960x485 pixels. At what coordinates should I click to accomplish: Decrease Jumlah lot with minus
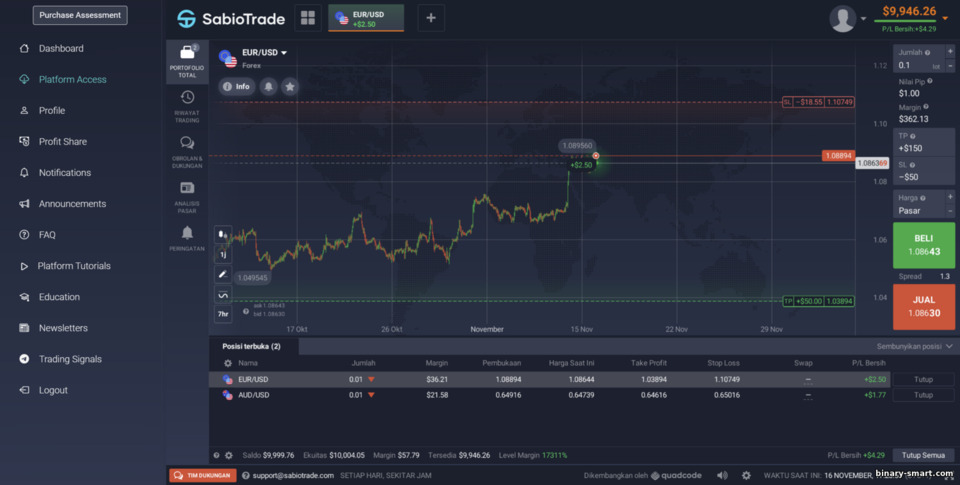tap(950, 66)
